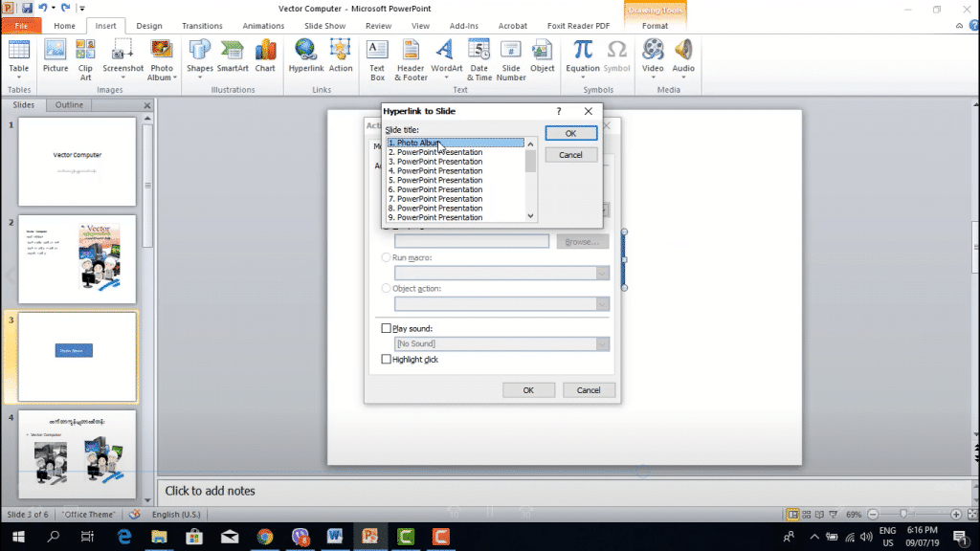Select slide 4 thumbnail in Slides pane
The image size is (980, 551).
77,454
